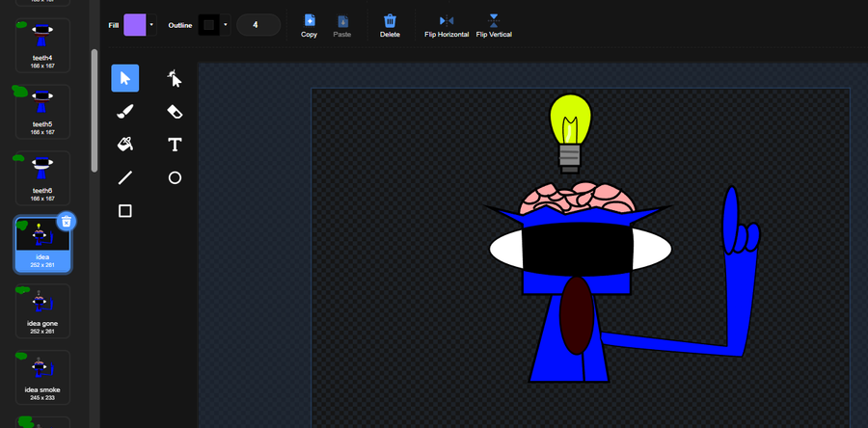Click the Copy button
This screenshot has height=428, width=868.
(309, 26)
